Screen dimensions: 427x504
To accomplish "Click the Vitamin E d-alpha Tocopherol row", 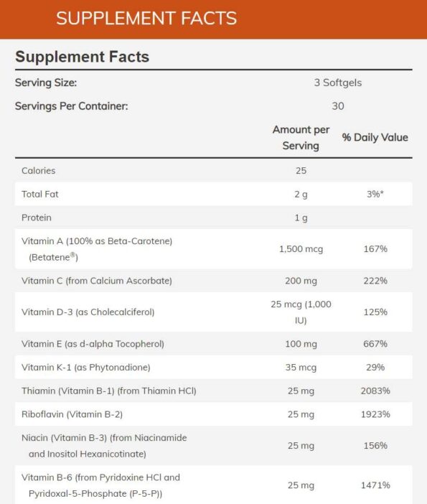I will [213, 344].
